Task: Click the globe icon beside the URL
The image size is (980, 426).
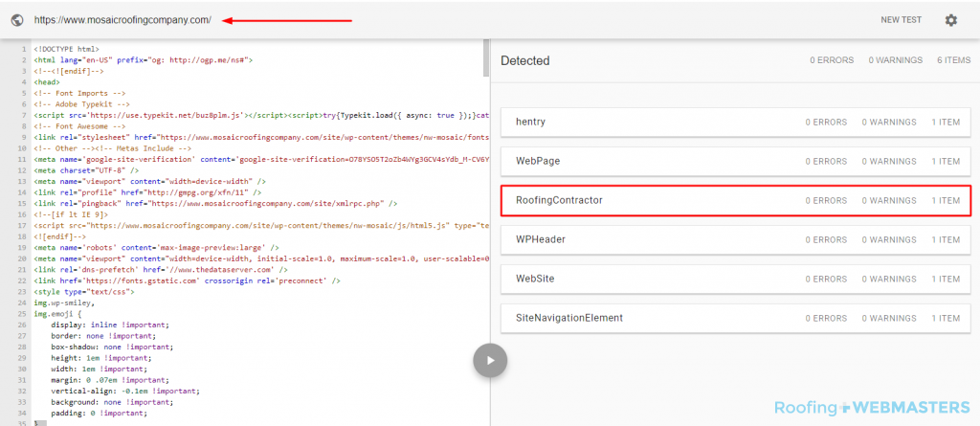Action: coord(17,20)
